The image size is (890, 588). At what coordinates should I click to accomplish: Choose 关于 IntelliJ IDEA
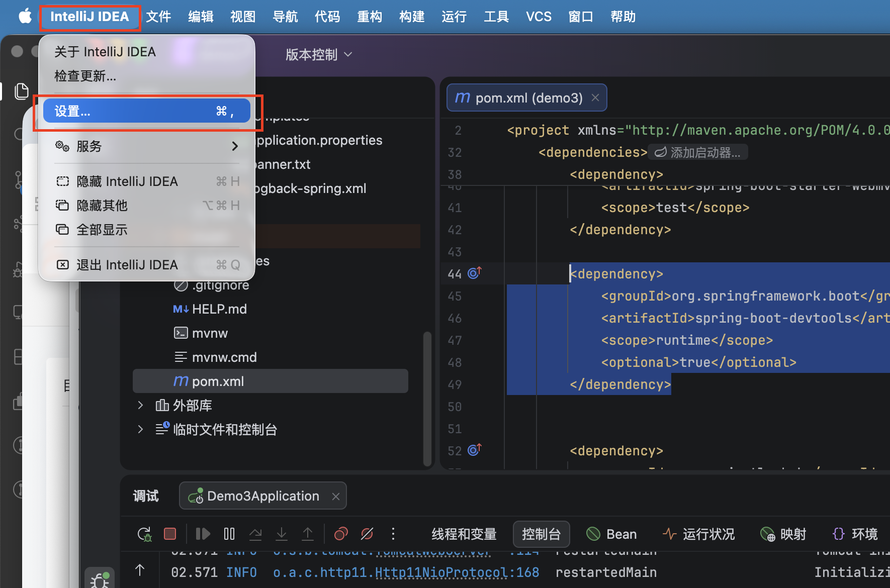[x=147, y=52]
